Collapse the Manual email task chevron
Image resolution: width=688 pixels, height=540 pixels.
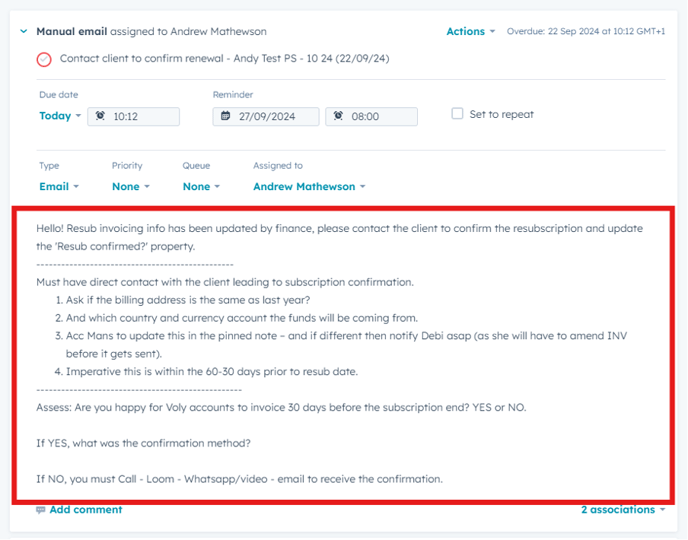[23, 32]
